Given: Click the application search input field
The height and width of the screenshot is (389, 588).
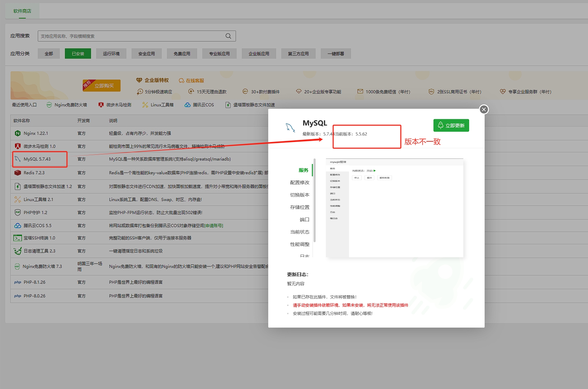Looking at the screenshot, I should [131, 36].
